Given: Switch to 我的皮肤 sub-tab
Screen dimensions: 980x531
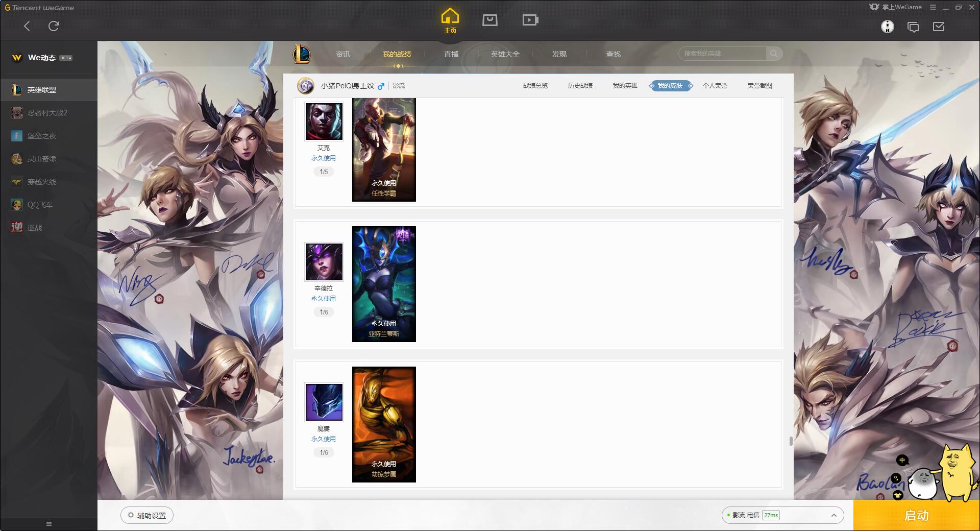Looking at the screenshot, I should pyautogui.click(x=670, y=86).
